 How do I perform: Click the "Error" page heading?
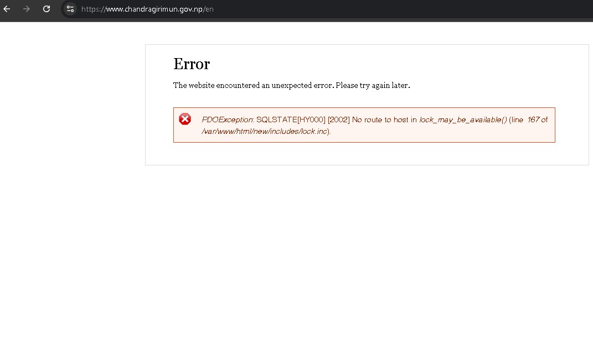click(x=192, y=64)
